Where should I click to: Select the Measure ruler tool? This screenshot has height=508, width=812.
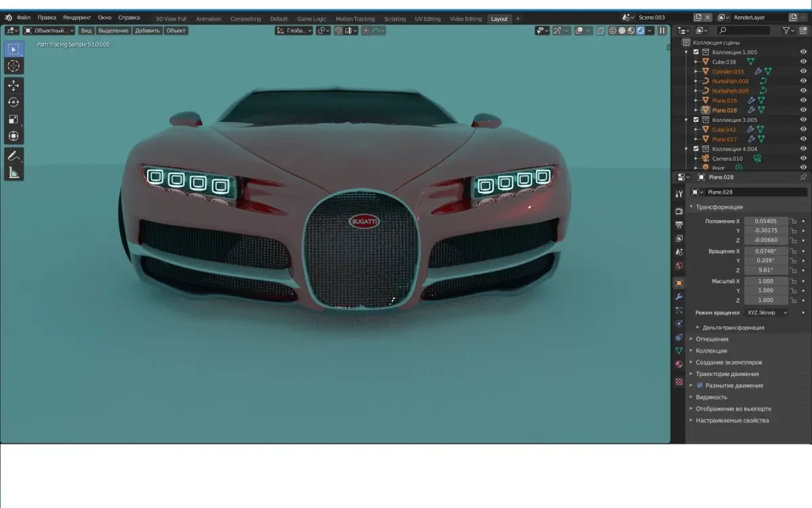[x=14, y=173]
